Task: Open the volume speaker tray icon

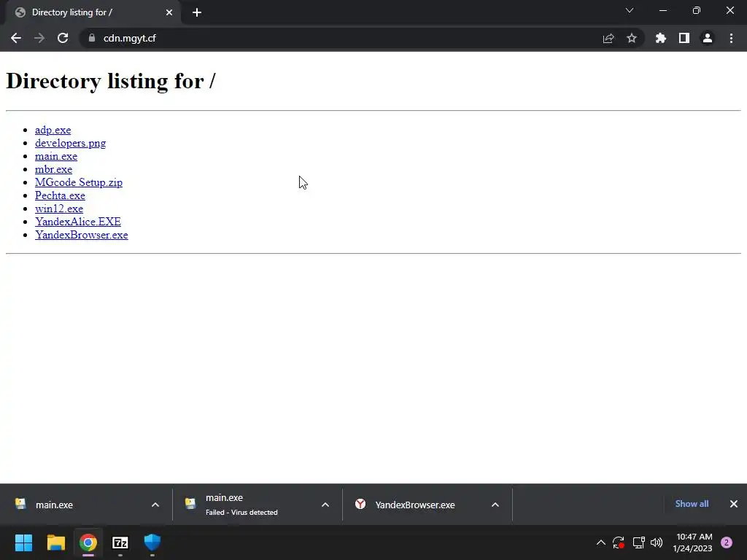Action: pos(657,542)
